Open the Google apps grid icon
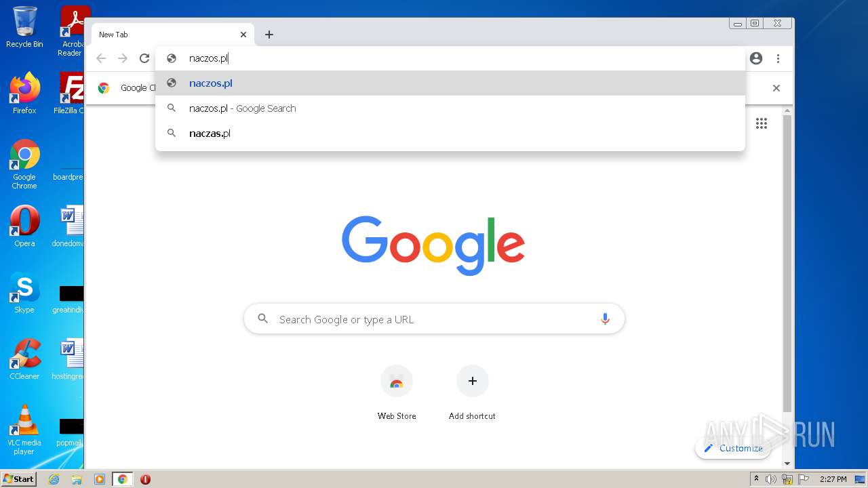 (x=762, y=123)
